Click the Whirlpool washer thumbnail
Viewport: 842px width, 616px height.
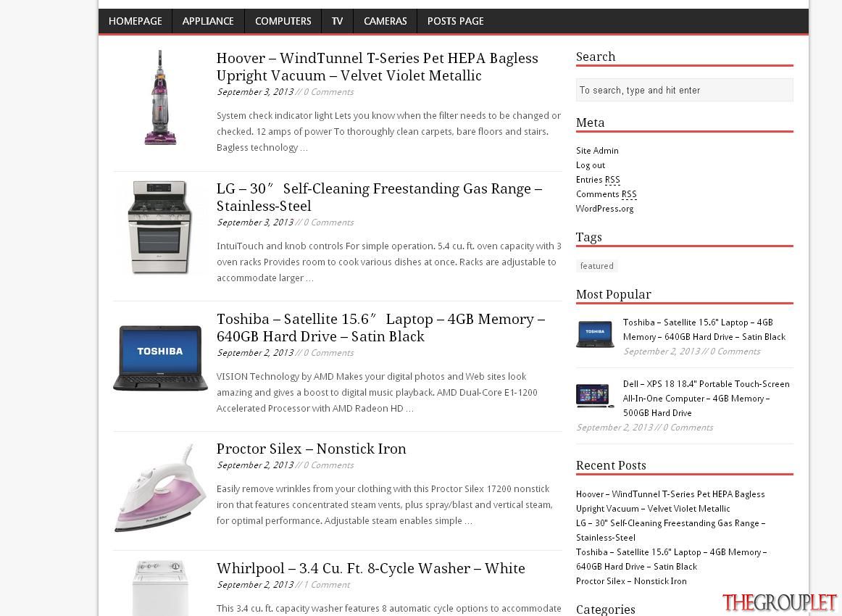point(160,588)
